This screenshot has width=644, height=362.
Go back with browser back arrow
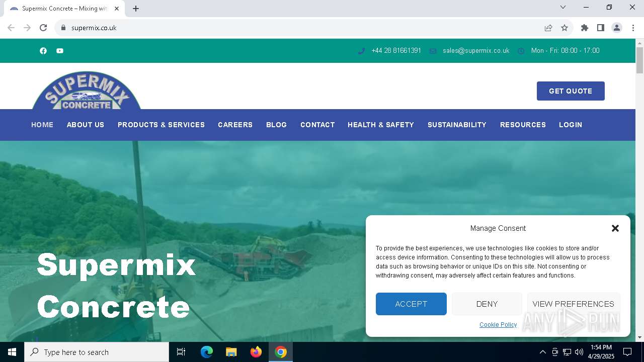tap(11, 28)
